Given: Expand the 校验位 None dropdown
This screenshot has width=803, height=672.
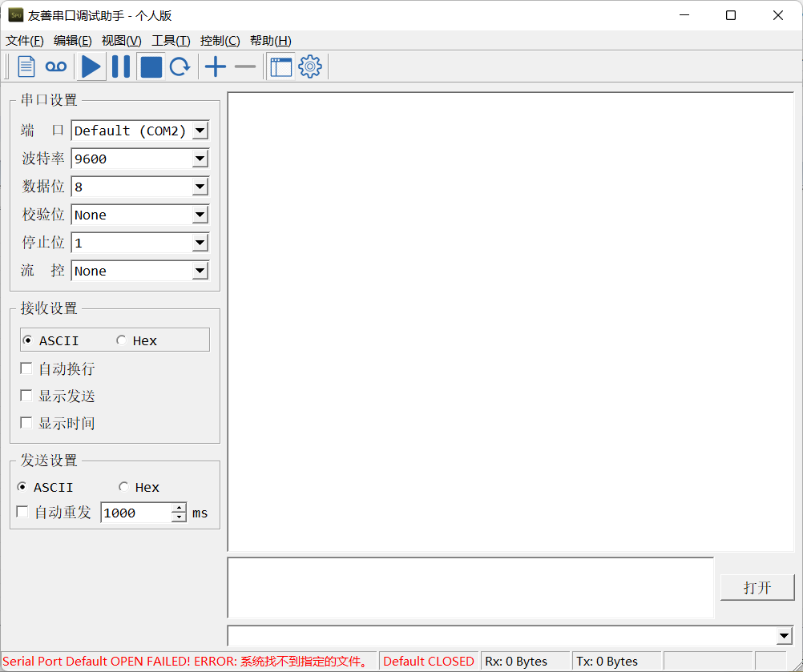Looking at the screenshot, I should point(200,215).
